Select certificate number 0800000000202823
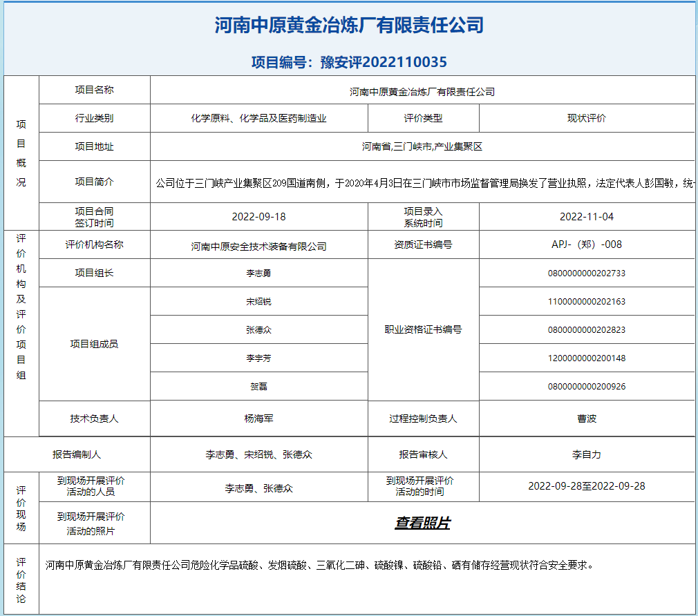Image resolution: width=698 pixels, height=616 pixels. pyautogui.click(x=587, y=330)
